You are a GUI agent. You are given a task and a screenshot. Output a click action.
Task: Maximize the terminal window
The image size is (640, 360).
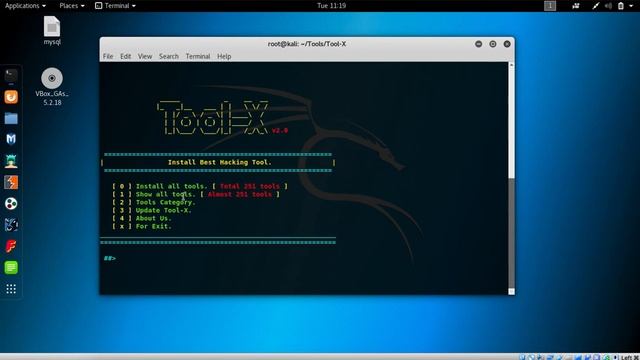(493, 44)
